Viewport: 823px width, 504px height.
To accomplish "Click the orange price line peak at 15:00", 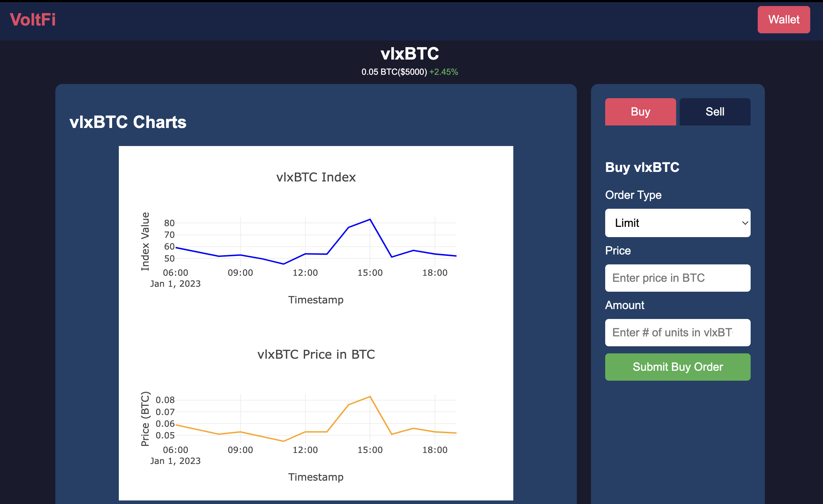I will [370, 397].
